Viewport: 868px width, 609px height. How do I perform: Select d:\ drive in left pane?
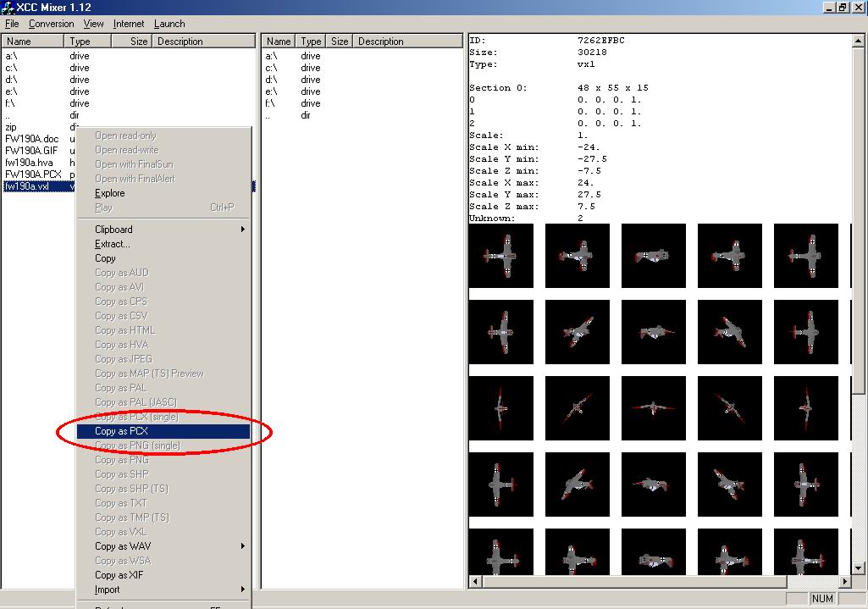12,80
